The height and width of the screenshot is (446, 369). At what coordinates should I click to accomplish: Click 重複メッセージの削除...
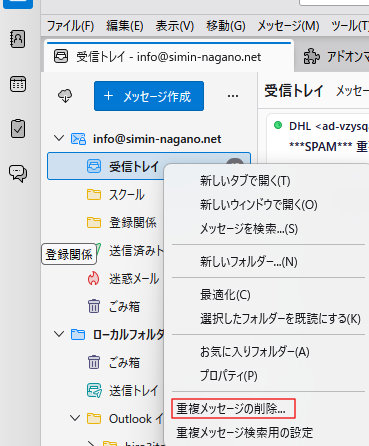[233, 408]
